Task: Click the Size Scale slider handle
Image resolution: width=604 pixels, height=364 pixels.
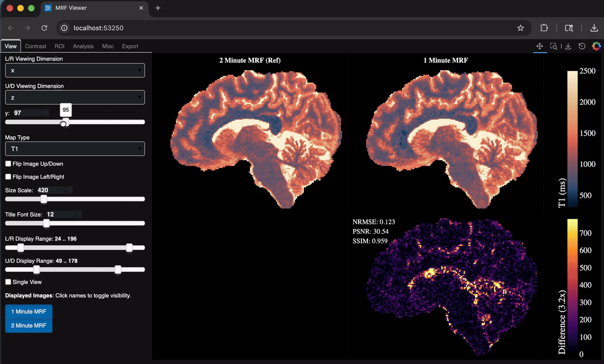Action: pyautogui.click(x=44, y=199)
